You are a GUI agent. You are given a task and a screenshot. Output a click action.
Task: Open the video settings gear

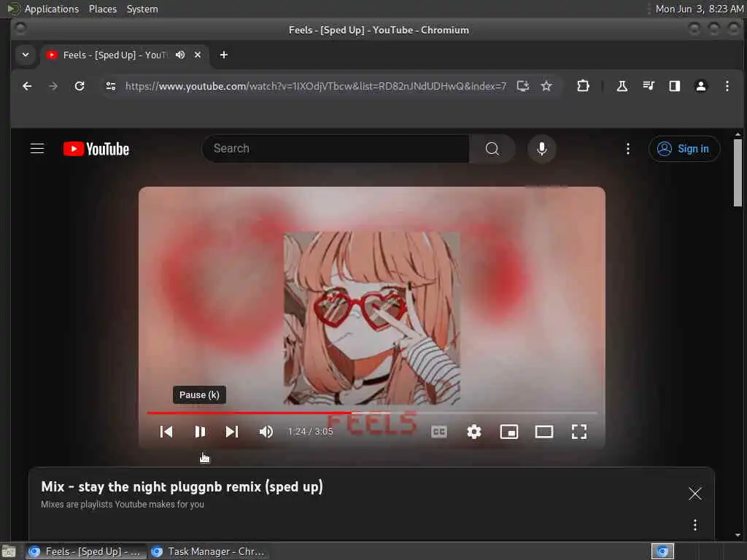[474, 432]
